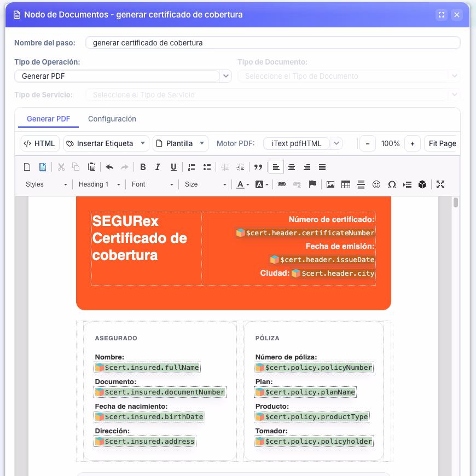Viewport: 476px width, 476px height.
Task: Toggle block quote formatting
Action: tap(258, 167)
